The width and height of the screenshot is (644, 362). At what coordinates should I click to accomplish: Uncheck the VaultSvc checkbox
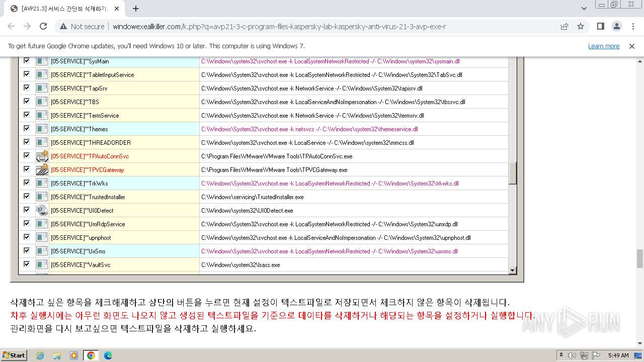coord(27,264)
